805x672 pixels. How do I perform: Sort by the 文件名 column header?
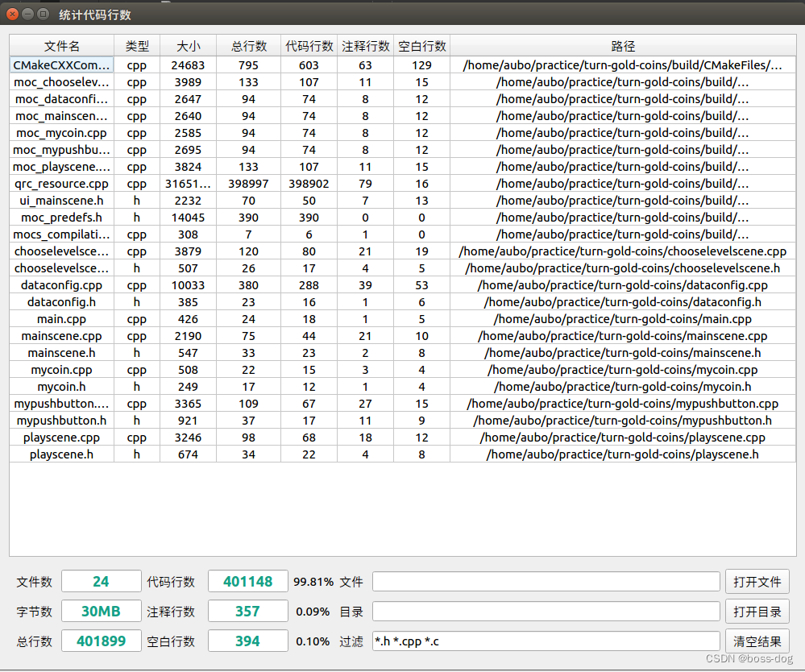[61, 46]
